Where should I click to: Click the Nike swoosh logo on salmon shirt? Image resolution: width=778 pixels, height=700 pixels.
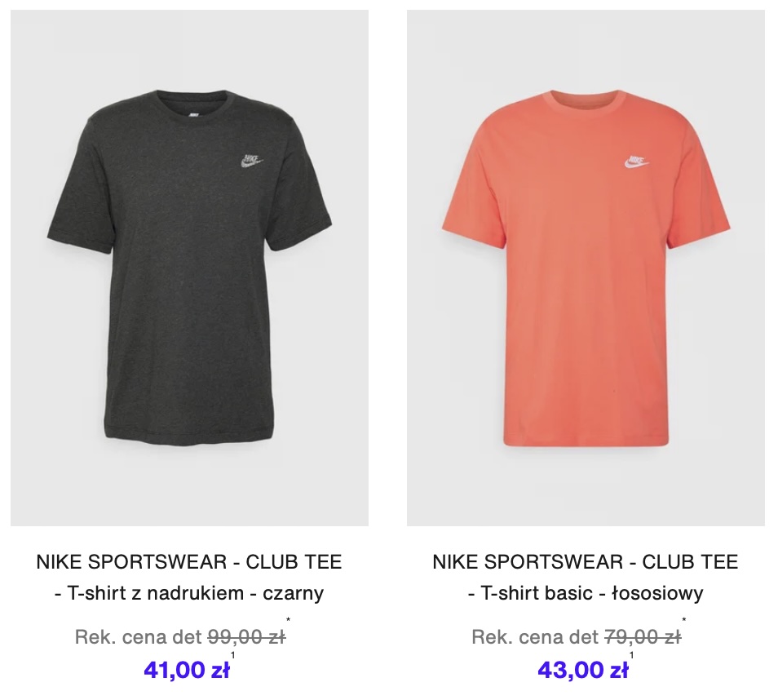pyautogui.click(x=637, y=162)
